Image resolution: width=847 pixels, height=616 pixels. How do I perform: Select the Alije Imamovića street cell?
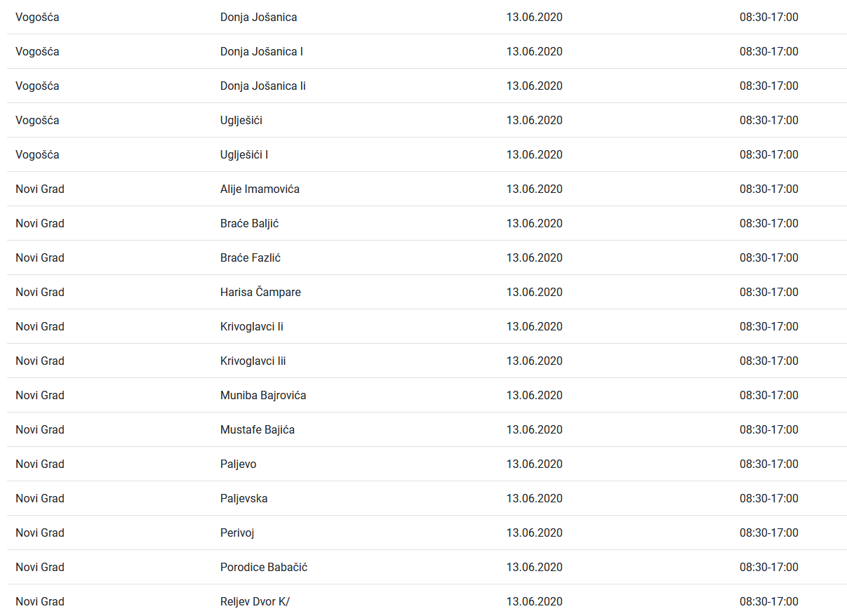[260, 189]
